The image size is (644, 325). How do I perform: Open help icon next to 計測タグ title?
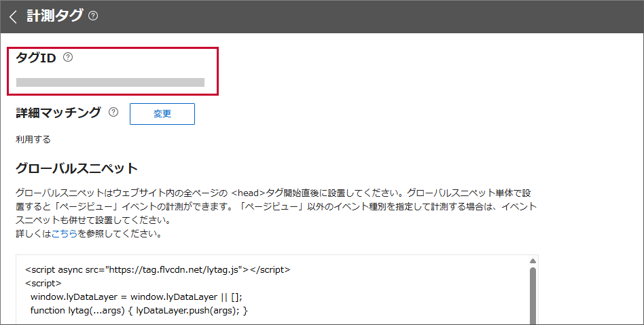[93, 16]
